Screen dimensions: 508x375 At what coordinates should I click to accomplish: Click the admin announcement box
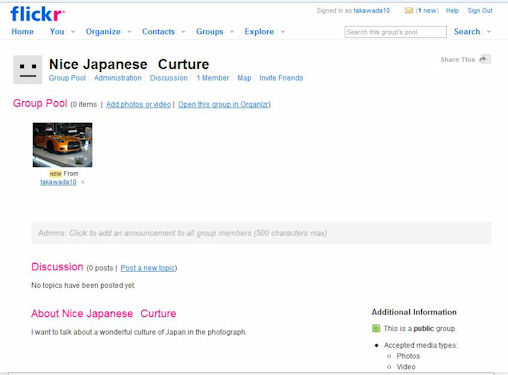[x=261, y=233]
